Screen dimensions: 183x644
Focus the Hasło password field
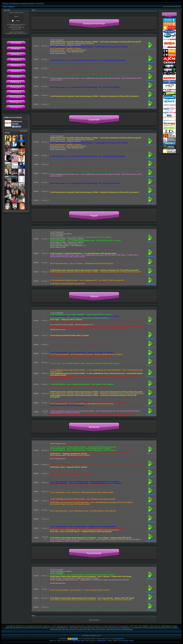pos(16,18)
